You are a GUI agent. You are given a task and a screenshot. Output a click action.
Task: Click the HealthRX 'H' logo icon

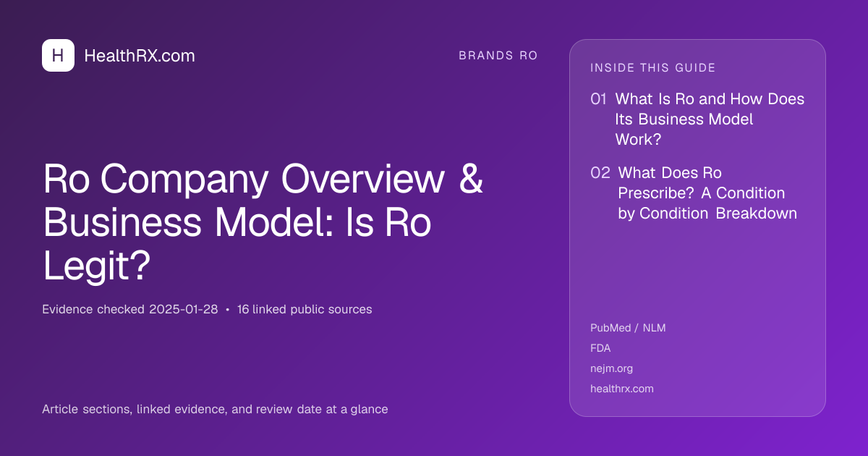coord(58,56)
